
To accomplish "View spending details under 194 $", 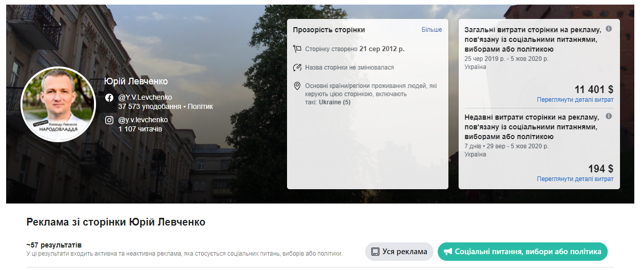I will click(575, 179).
